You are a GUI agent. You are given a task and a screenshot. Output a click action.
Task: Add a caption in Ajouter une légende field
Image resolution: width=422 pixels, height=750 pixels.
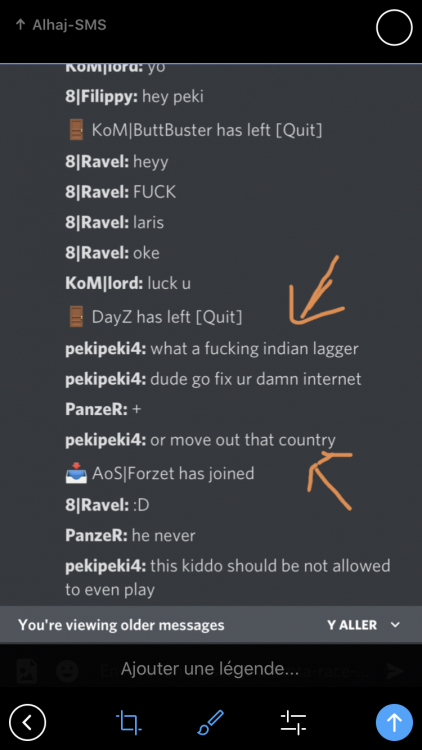pyautogui.click(x=210, y=669)
